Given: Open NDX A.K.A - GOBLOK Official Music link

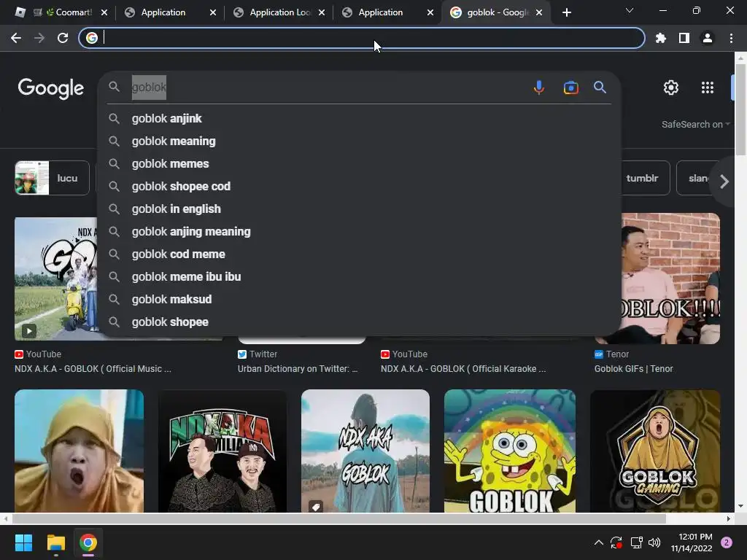Looking at the screenshot, I should tap(93, 368).
